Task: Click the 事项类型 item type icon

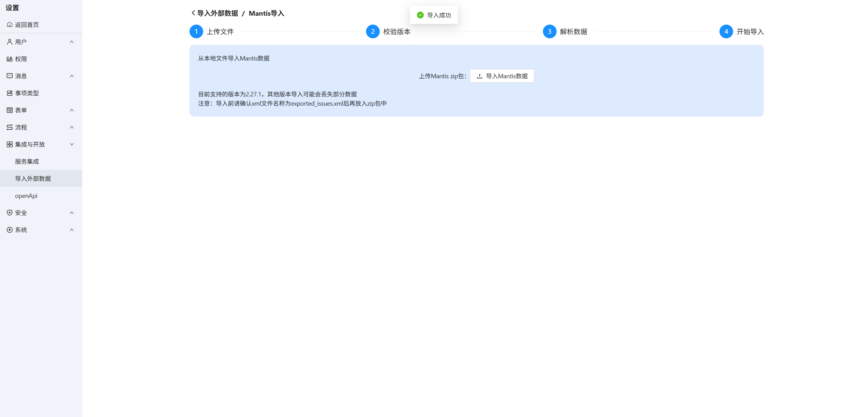Action: pyautogui.click(x=10, y=93)
